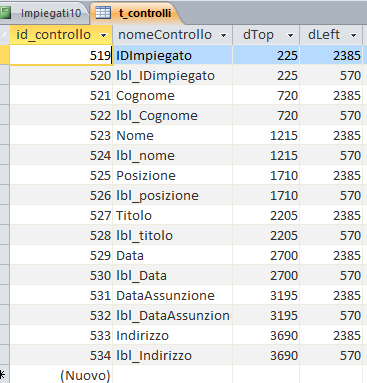Click the id cell 528
Image resolution: width=367 pixels, height=383 pixels.
click(x=61, y=235)
